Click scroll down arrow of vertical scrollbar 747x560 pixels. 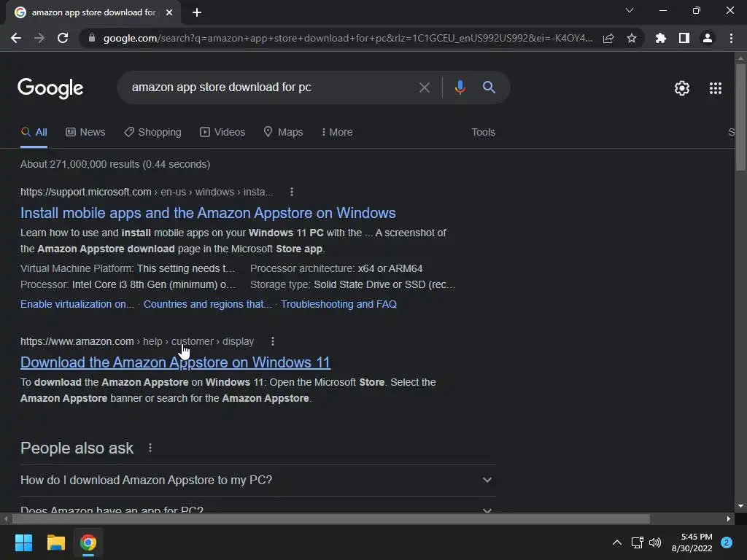740,506
